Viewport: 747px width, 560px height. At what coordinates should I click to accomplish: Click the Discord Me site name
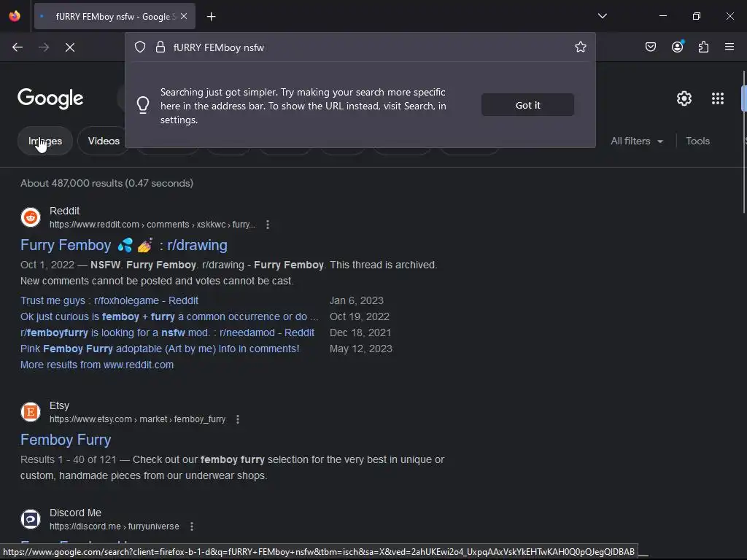(75, 513)
